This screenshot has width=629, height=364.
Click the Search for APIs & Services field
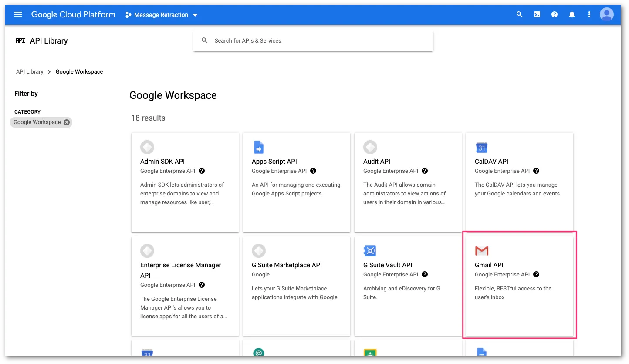pyautogui.click(x=313, y=40)
